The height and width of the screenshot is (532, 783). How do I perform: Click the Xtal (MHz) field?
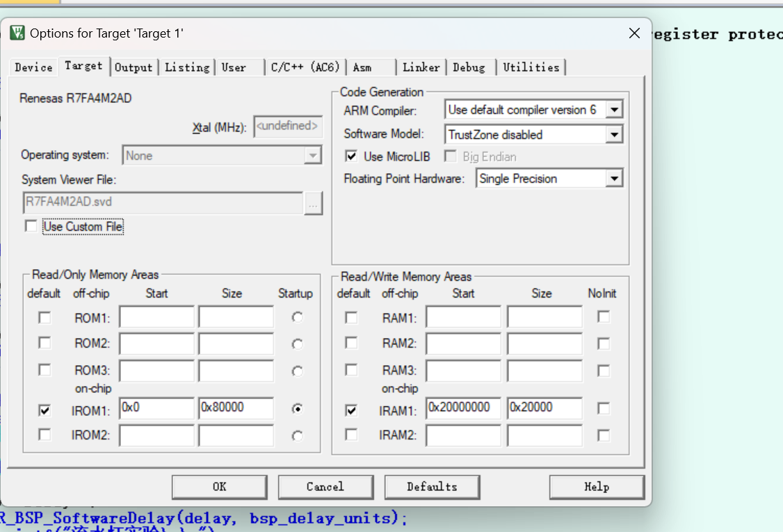(x=288, y=127)
